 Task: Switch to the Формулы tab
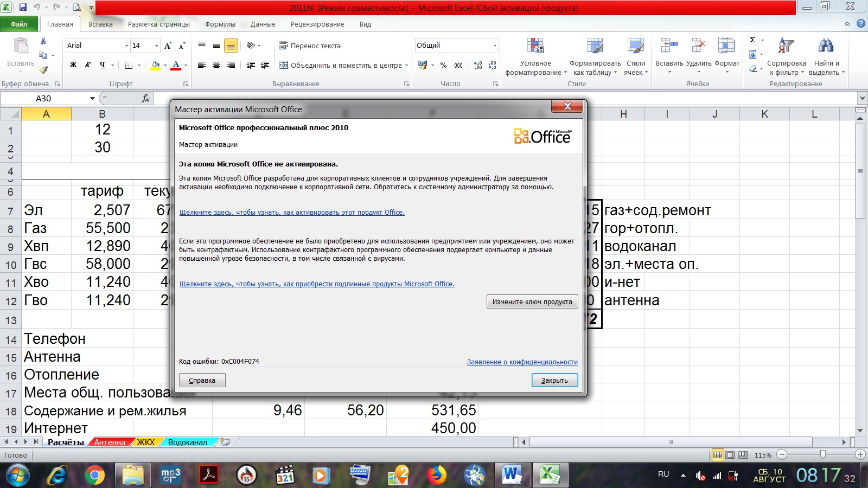coord(220,24)
